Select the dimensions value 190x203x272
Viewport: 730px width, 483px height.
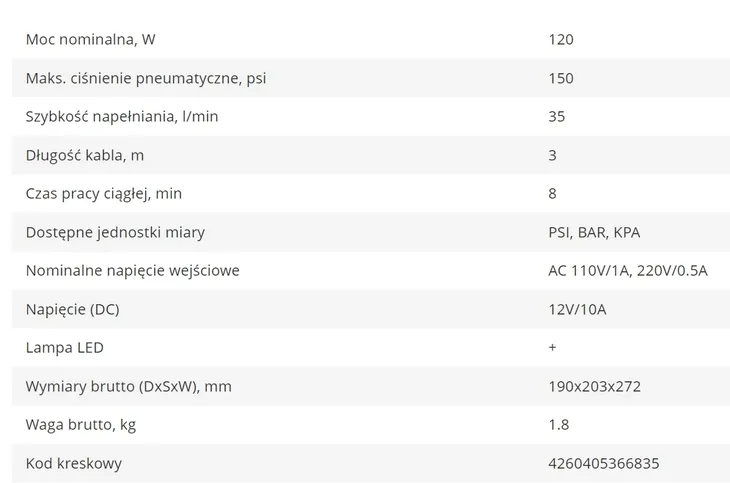click(x=596, y=386)
